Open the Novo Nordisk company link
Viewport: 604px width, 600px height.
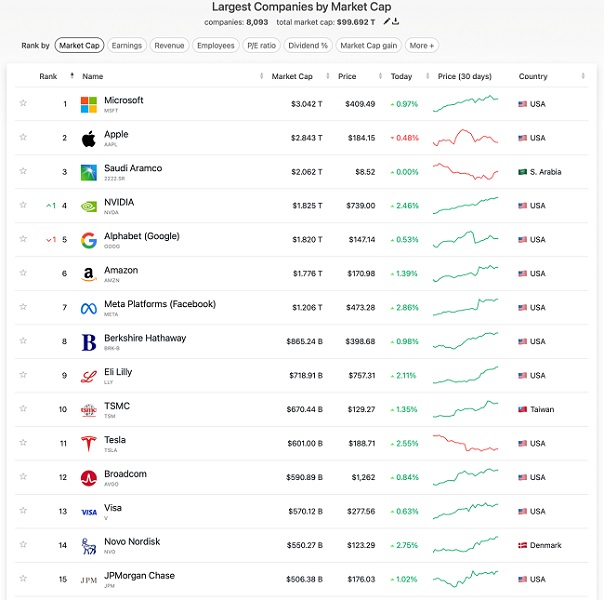pyautogui.click(x=132, y=542)
